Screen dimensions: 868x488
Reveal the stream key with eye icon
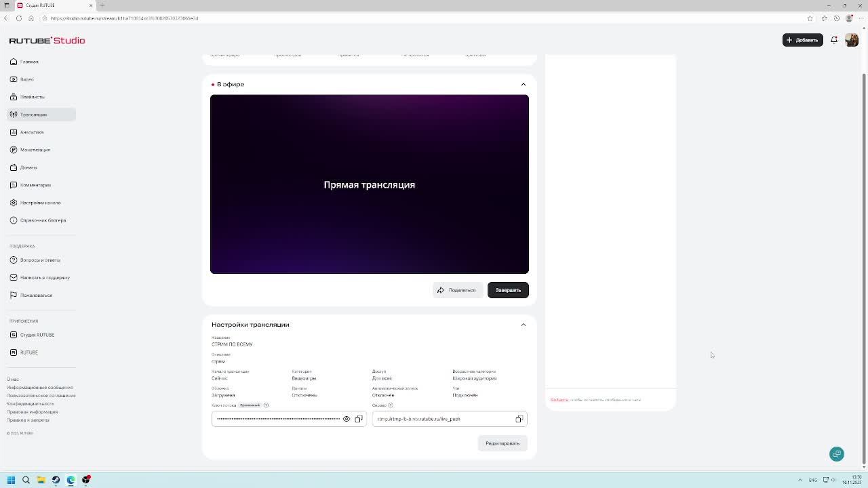coord(347,419)
